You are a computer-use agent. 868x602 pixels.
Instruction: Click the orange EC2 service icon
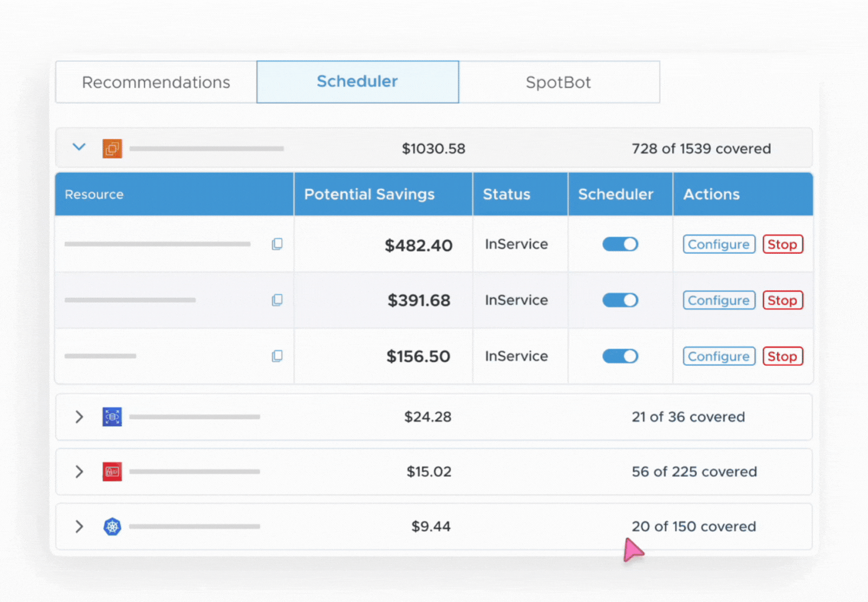(x=112, y=148)
